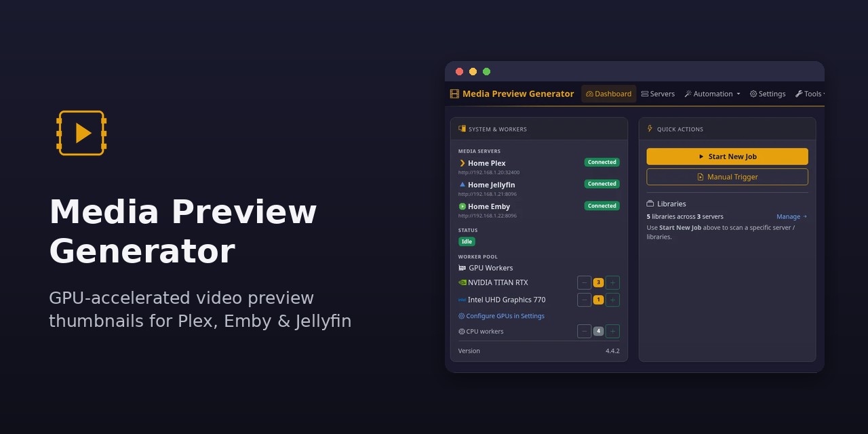
Task: Click the Intel worker count badge 1
Action: 598,300
